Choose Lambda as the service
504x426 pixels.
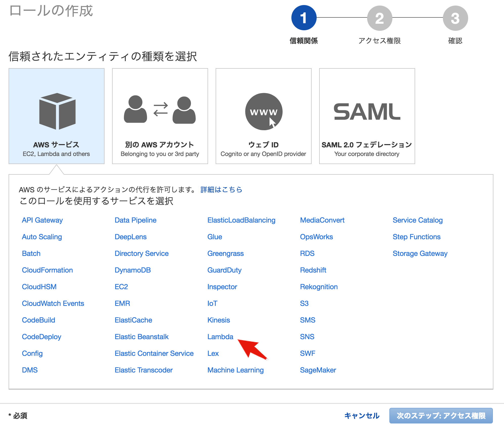[220, 337]
